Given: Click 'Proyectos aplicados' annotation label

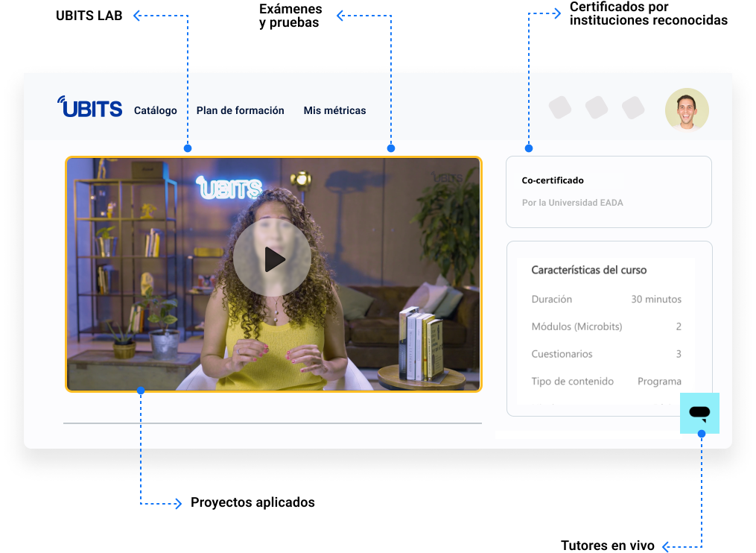Looking at the screenshot, I should click(252, 502).
